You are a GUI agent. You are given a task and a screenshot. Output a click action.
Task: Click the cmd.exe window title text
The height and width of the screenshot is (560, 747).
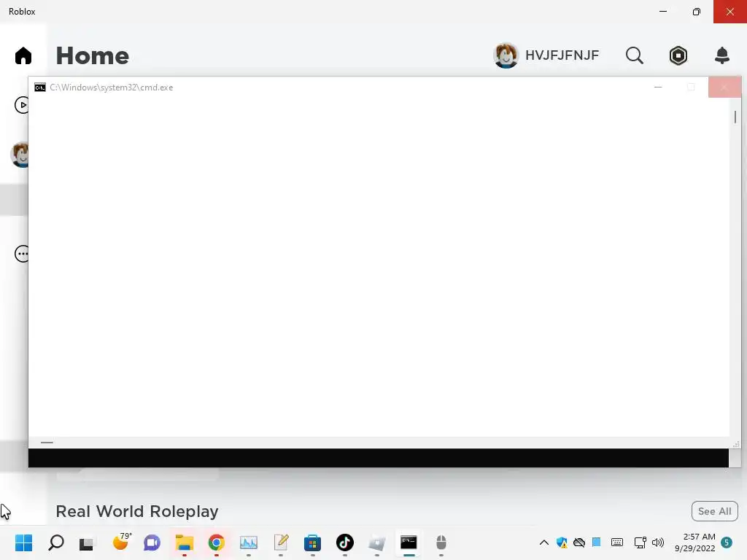112,87
